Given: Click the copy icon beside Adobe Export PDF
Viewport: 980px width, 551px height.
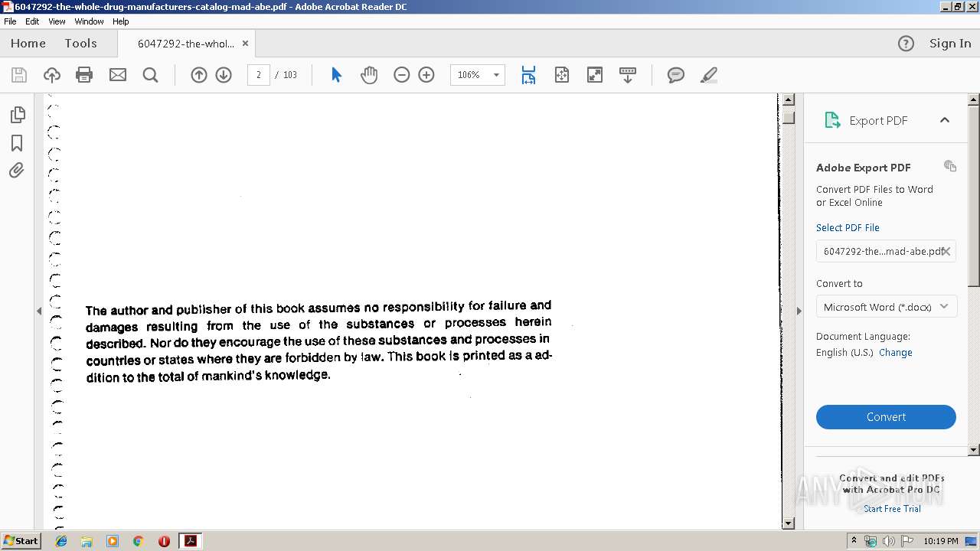Looking at the screenshot, I should coord(950,166).
